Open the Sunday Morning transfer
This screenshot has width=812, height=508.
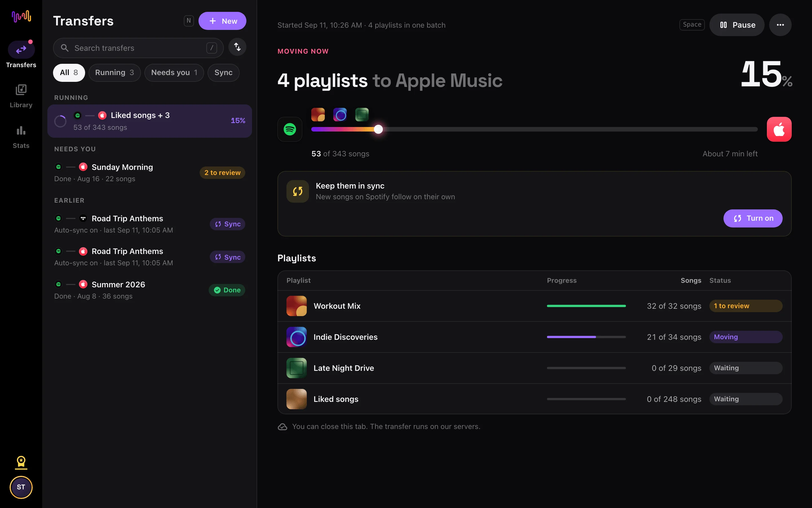[150, 173]
